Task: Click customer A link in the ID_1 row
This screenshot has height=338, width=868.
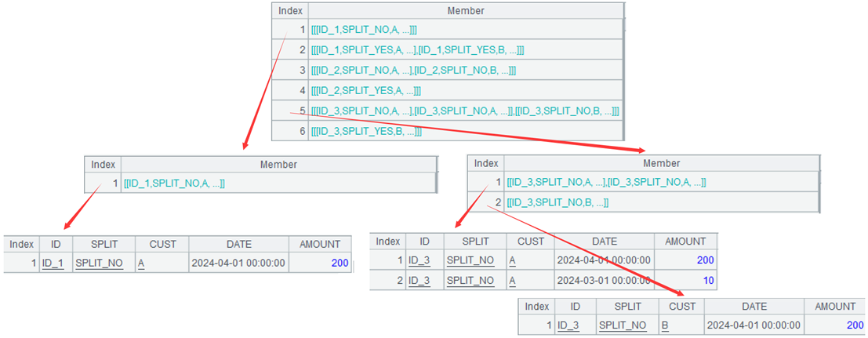Action: [141, 263]
